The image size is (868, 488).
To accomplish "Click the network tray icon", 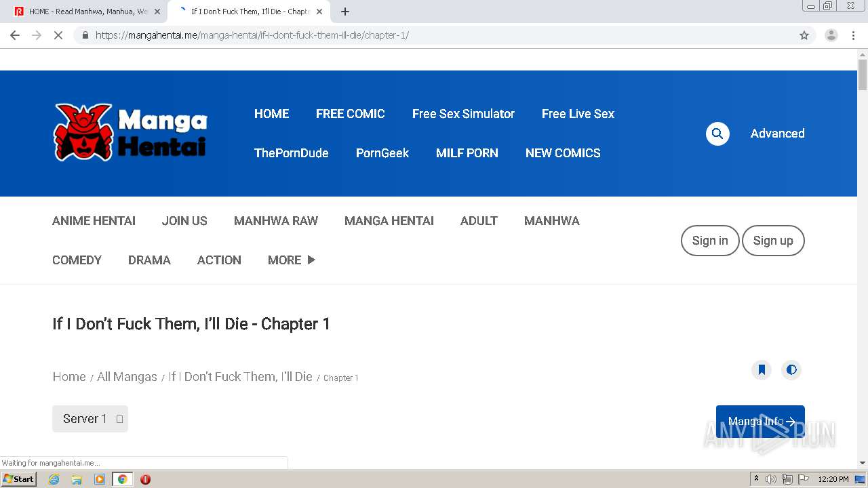I will [x=787, y=479].
